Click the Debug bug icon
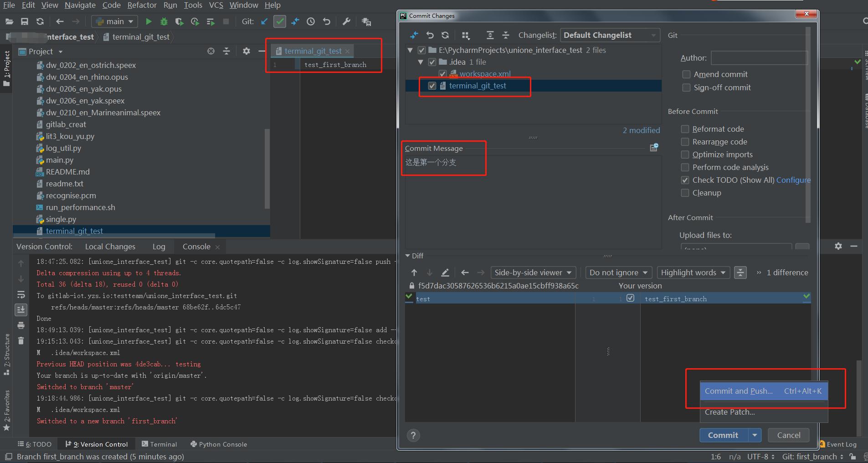Viewport: 868px width, 463px height. [x=164, y=21]
